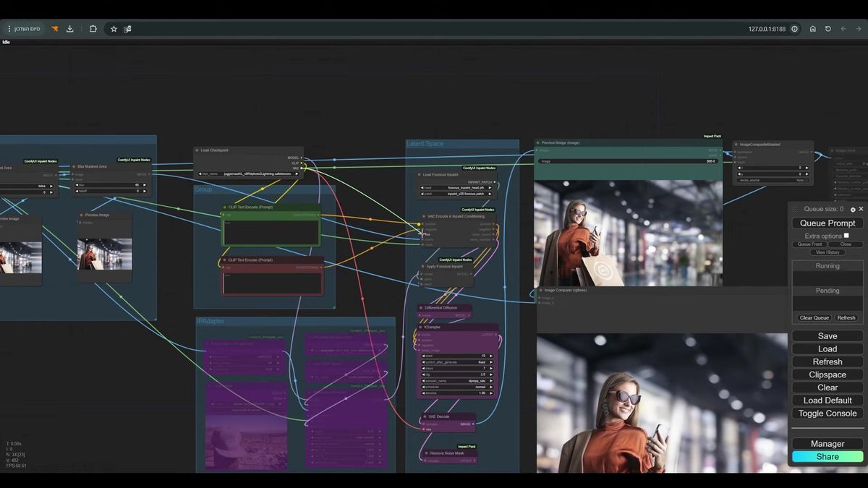Image resolution: width=868 pixels, height=488 pixels.
Task: Click the IMAGE output socket on VAE Decode
Action: coord(473,424)
